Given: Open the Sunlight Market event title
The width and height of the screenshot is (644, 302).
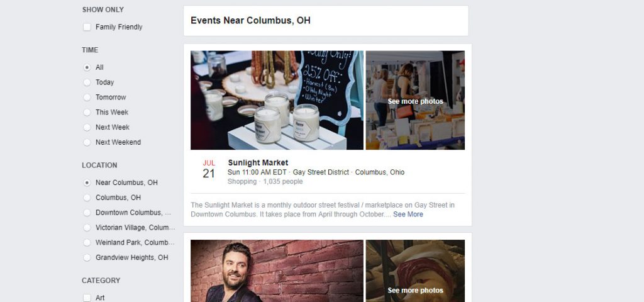Looking at the screenshot, I should click(258, 163).
